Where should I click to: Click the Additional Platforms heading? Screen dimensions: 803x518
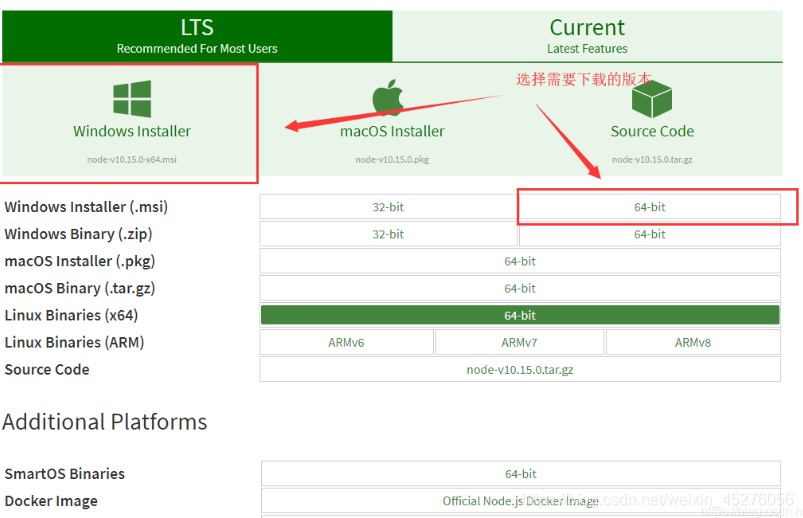[x=104, y=422]
